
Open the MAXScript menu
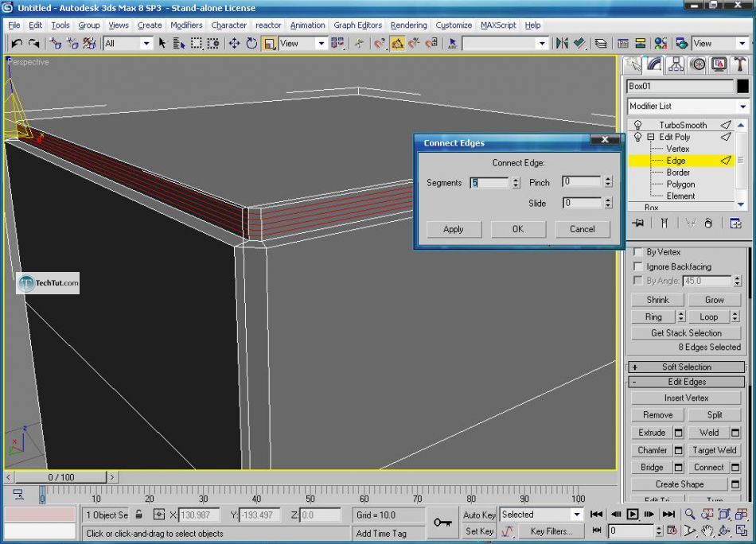(498, 25)
